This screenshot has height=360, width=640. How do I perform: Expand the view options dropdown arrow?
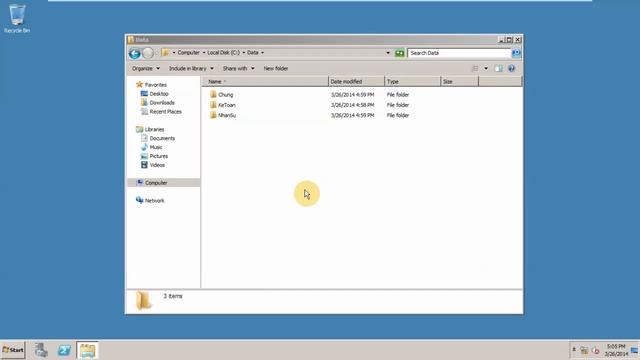[486, 69]
